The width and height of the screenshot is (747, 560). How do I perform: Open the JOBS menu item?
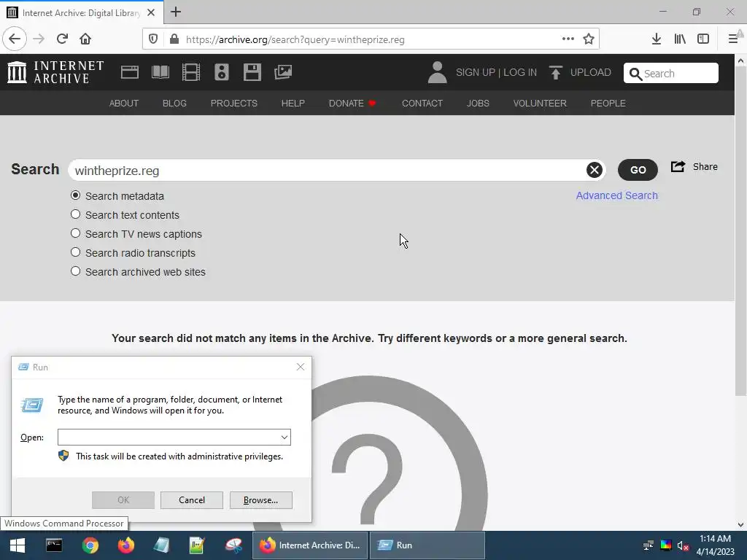pyautogui.click(x=478, y=104)
